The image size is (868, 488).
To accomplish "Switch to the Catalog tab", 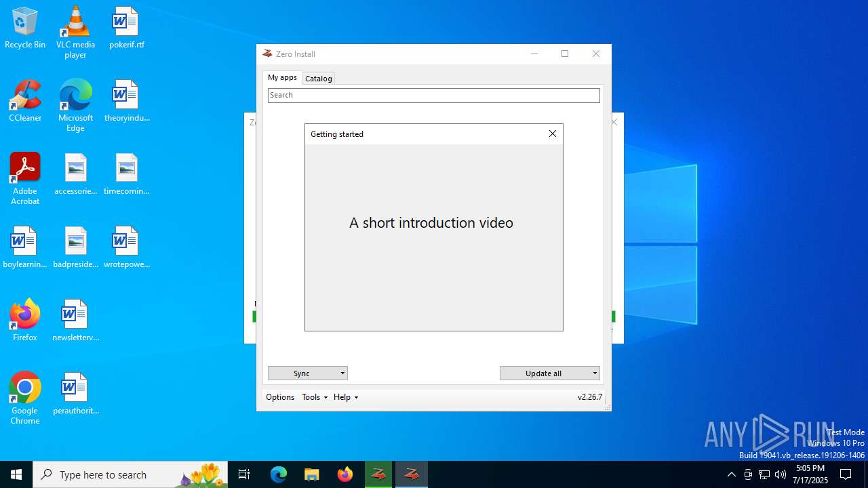I will tap(319, 79).
